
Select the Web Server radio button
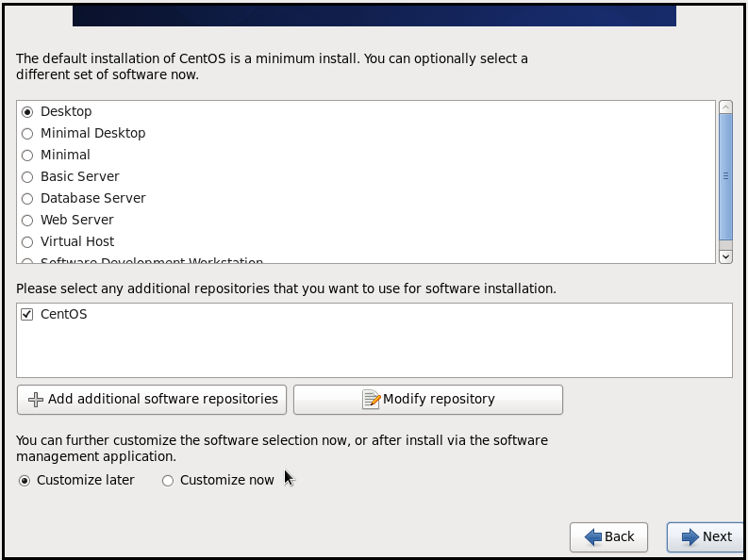pyautogui.click(x=27, y=221)
